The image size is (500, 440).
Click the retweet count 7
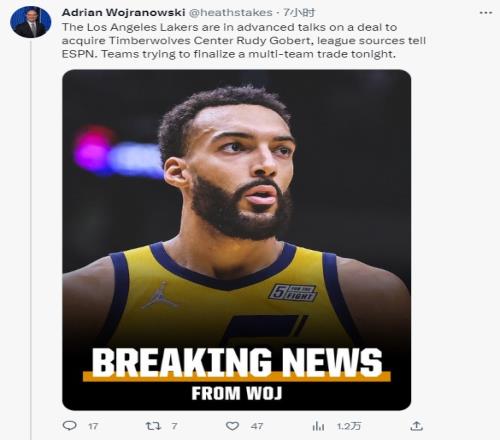coord(174,426)
